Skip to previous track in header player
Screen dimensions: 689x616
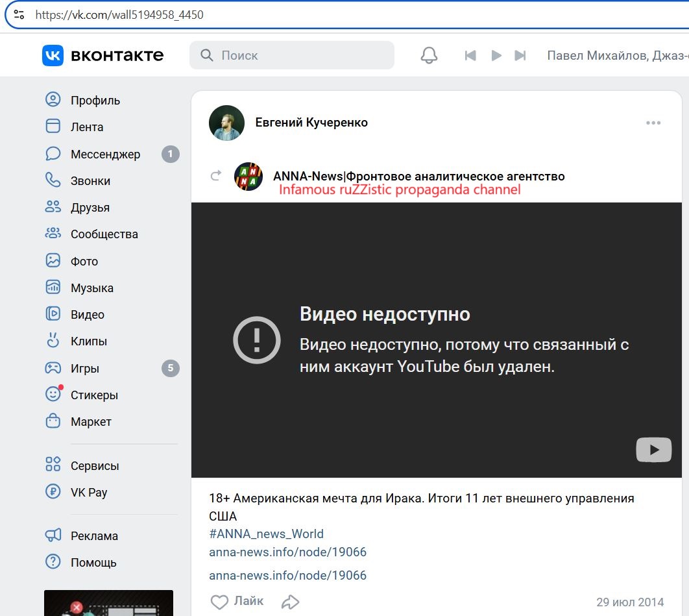click(x=470, y=55)
